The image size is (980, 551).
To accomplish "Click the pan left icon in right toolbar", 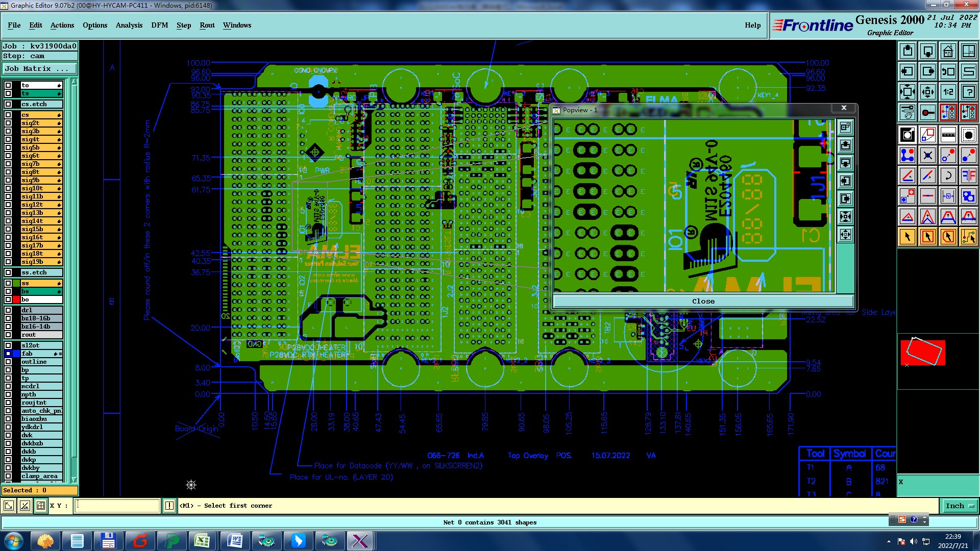I will 908,71.
